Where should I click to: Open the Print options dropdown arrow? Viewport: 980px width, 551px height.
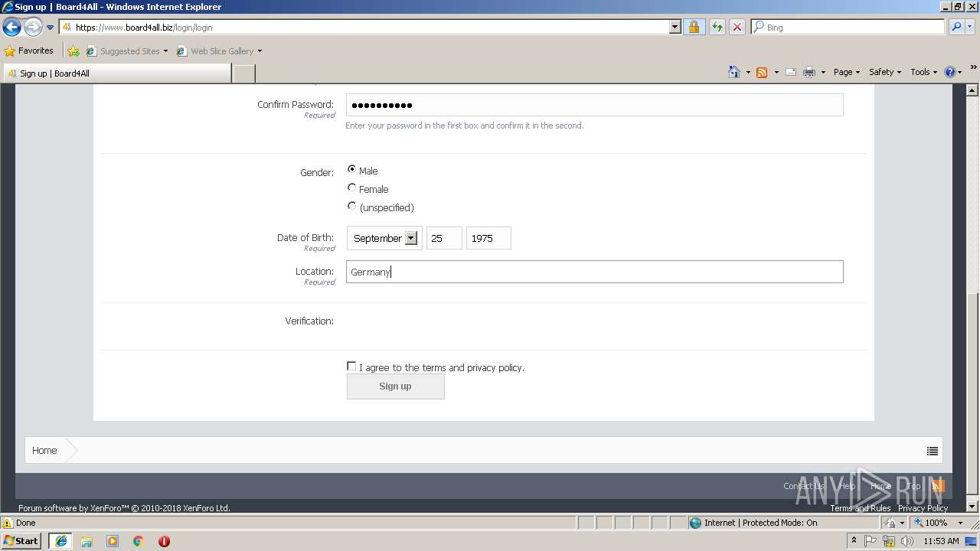pos(823,72)
